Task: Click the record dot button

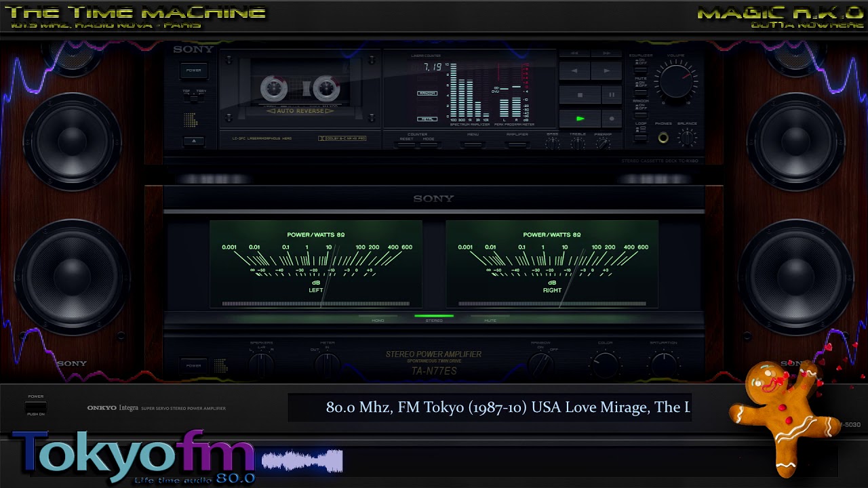Action: coord(612,119)
